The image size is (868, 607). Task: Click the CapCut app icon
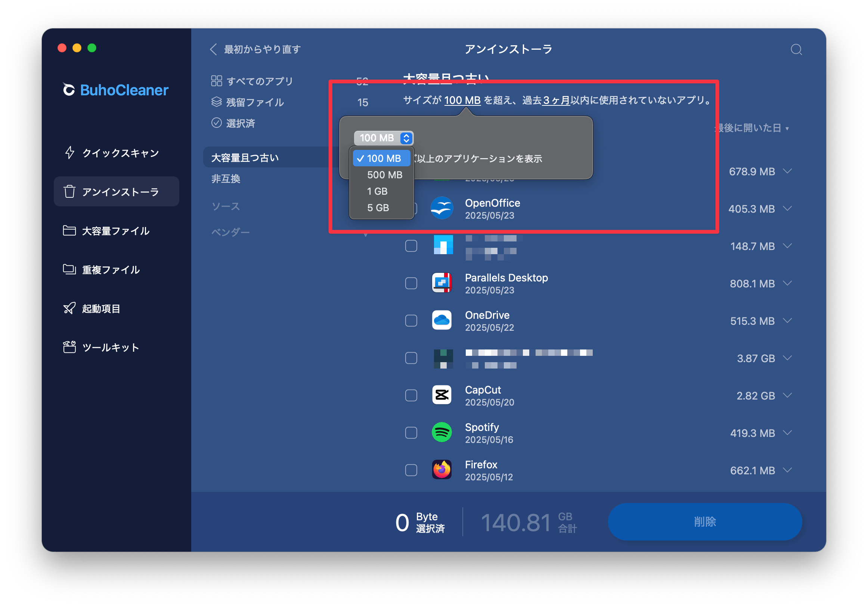pyautogui.click(x=441, y=395)
